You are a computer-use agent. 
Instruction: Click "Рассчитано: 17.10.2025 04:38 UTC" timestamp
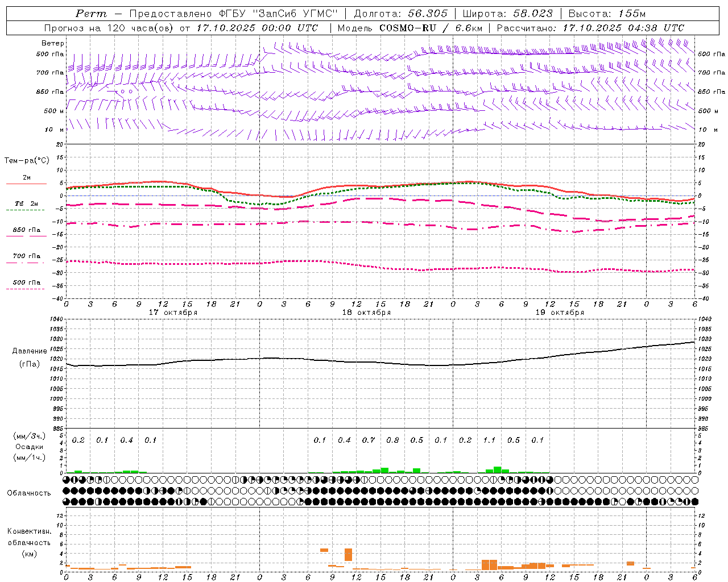(x=590, y=28)
